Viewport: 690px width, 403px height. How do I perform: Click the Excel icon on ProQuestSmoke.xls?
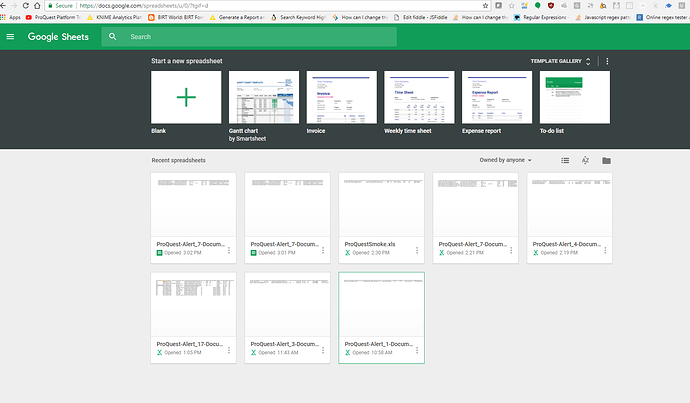tap(348, 253)
